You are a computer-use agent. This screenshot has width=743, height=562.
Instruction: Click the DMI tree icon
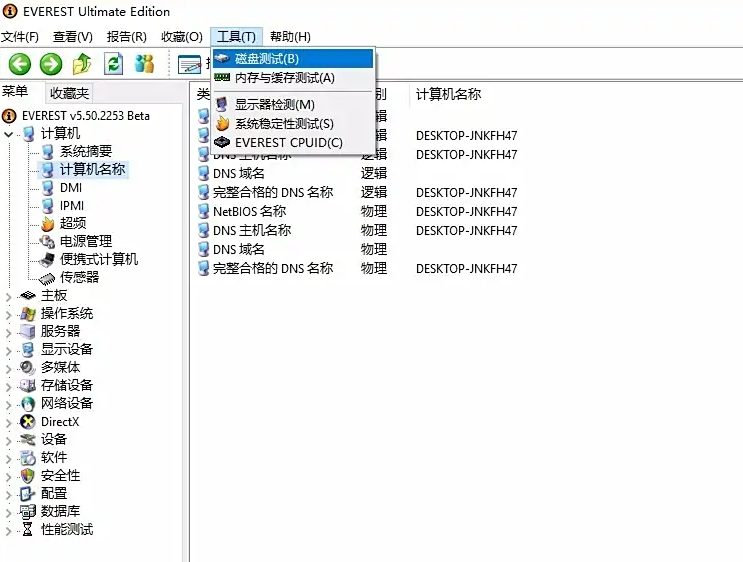[47, 188]
